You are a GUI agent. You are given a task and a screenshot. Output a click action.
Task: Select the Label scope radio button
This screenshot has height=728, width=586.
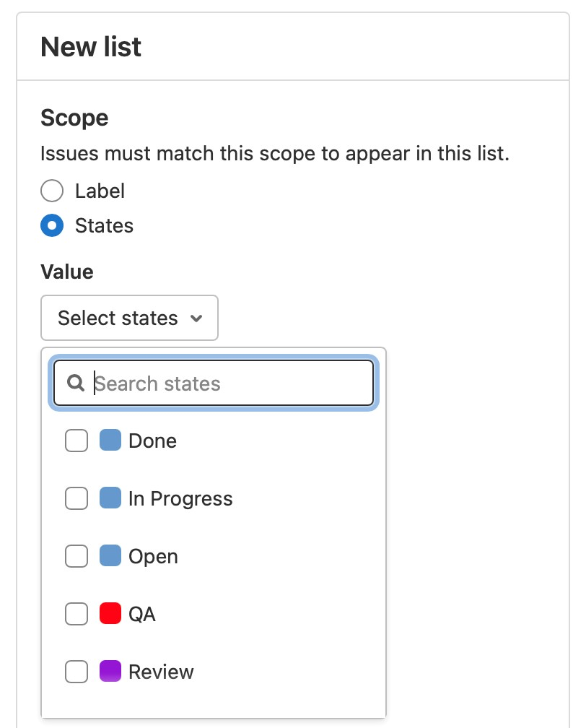[53, 191]
